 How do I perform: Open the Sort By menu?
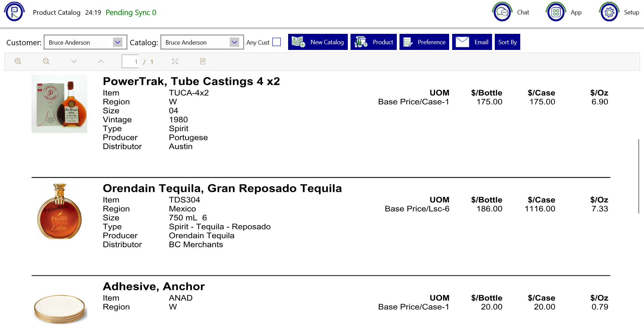point(507,42)
